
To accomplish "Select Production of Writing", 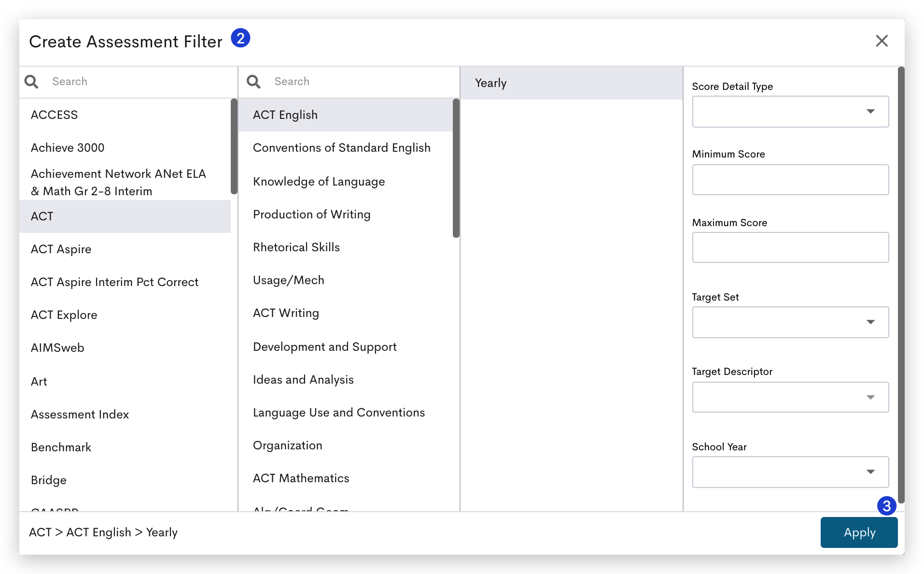I will pyautogui.click(x=346, y=215).
